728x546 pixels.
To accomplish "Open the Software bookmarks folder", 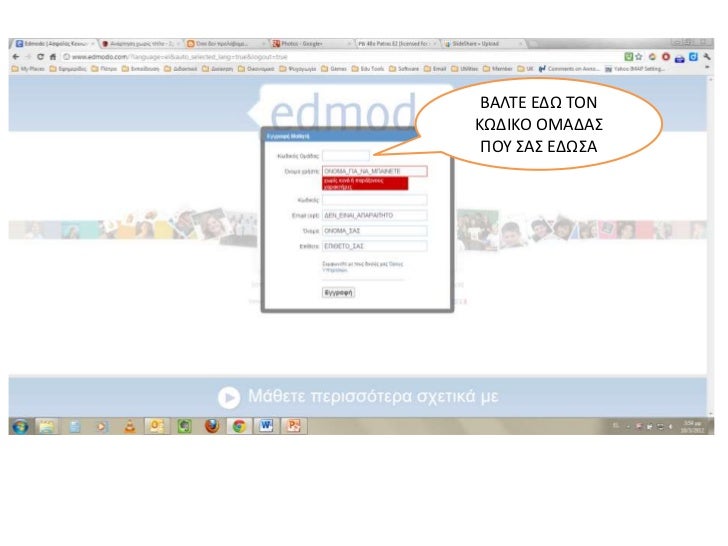I will point(404,69).
